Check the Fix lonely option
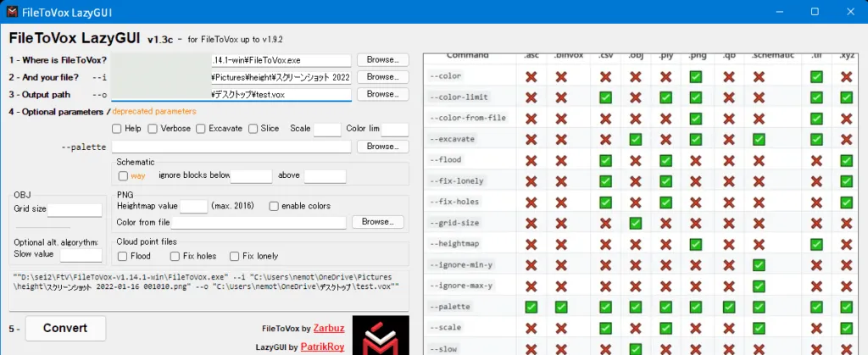The image size is (868, 355). [x=234, y=257]
